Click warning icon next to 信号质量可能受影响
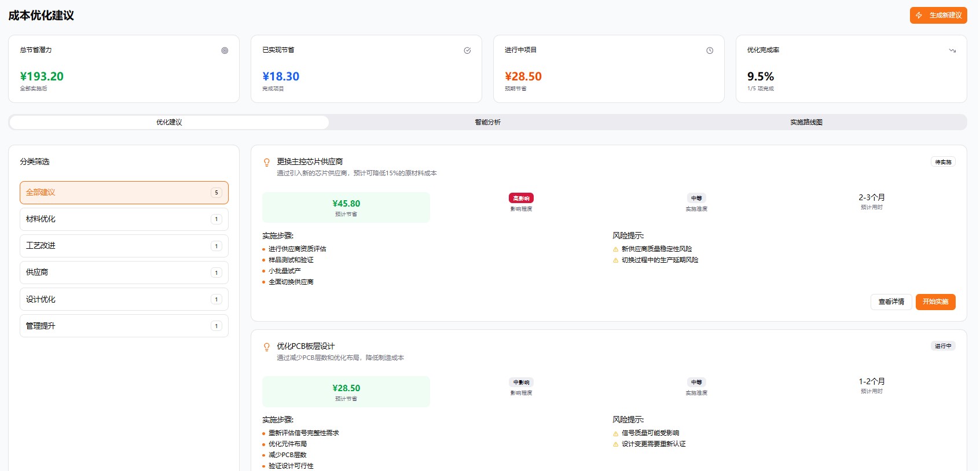This screenshot has height=471, width=980. point(615,433)
